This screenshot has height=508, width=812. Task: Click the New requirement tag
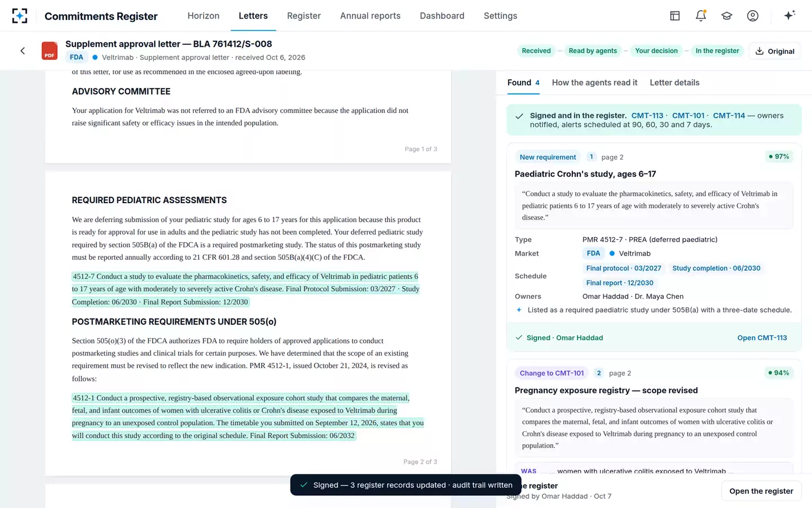[548, 157]
